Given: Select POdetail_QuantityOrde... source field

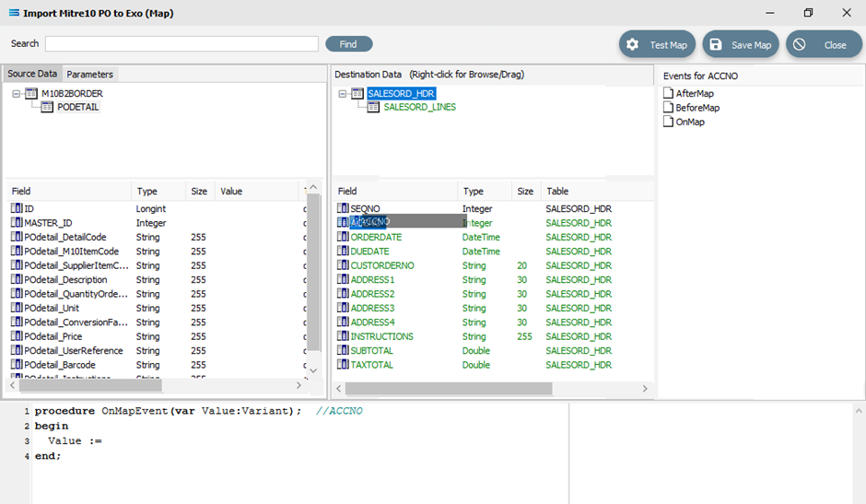Looking at the screenshot, I should pyautogui.click(x=76, y=294).
